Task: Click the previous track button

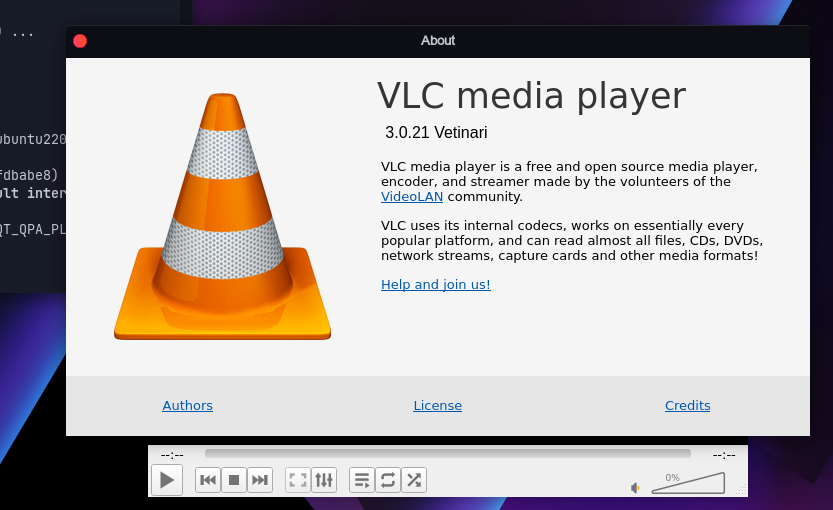Action: coord(208,480)
